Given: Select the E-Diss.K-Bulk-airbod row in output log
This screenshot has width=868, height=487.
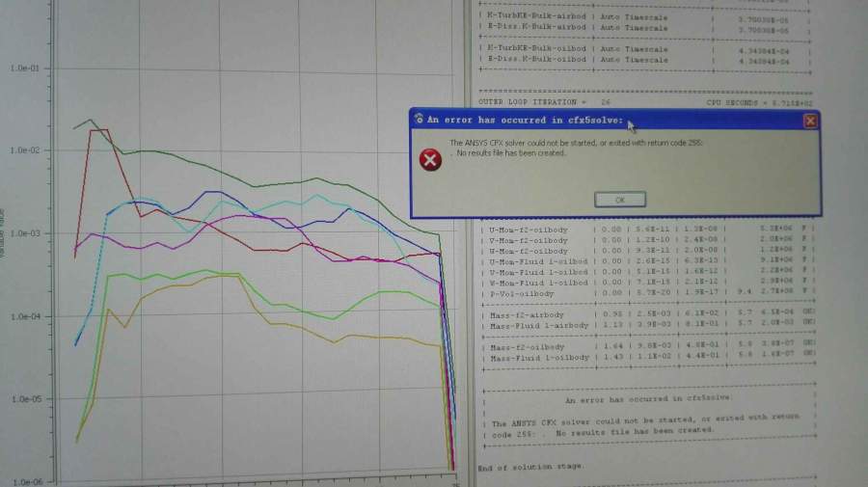Looking at the screenshot, I should (x=645, y=28).
